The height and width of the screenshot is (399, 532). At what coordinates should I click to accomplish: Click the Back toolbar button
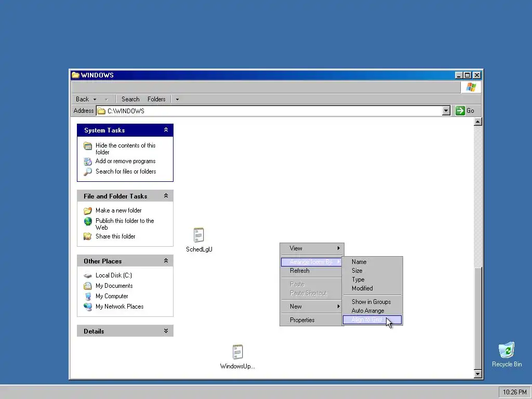82,99
